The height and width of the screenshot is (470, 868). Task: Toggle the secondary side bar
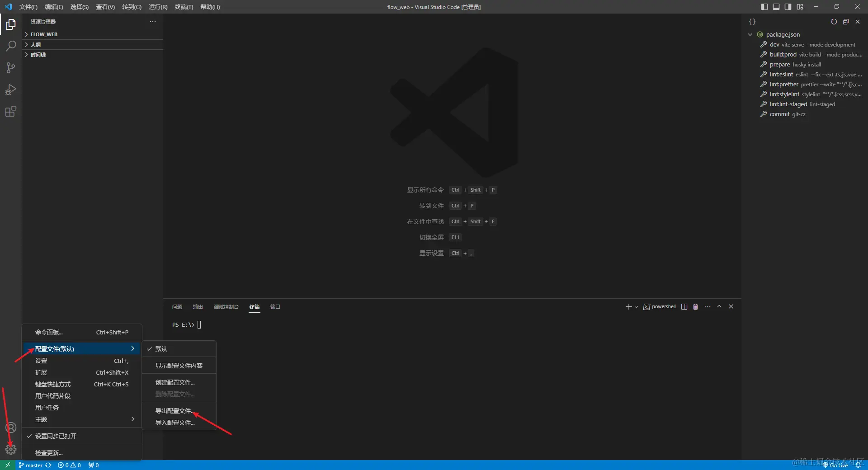click(788, 7)
